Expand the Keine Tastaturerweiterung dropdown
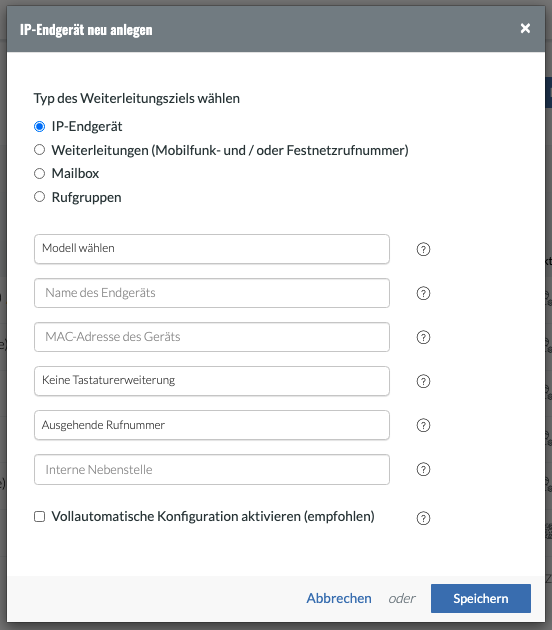This screenshot has width=552, height=630. tap(212, 381)
